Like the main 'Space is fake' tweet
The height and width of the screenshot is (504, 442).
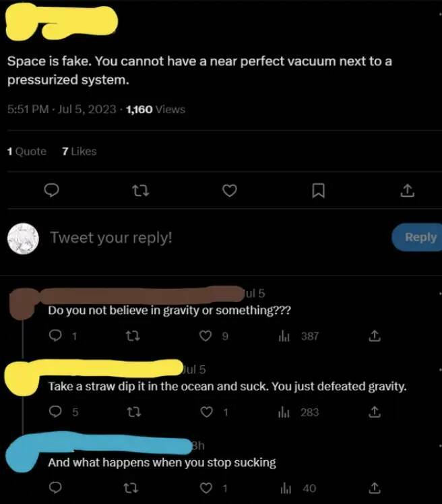(x=229, y=192)
